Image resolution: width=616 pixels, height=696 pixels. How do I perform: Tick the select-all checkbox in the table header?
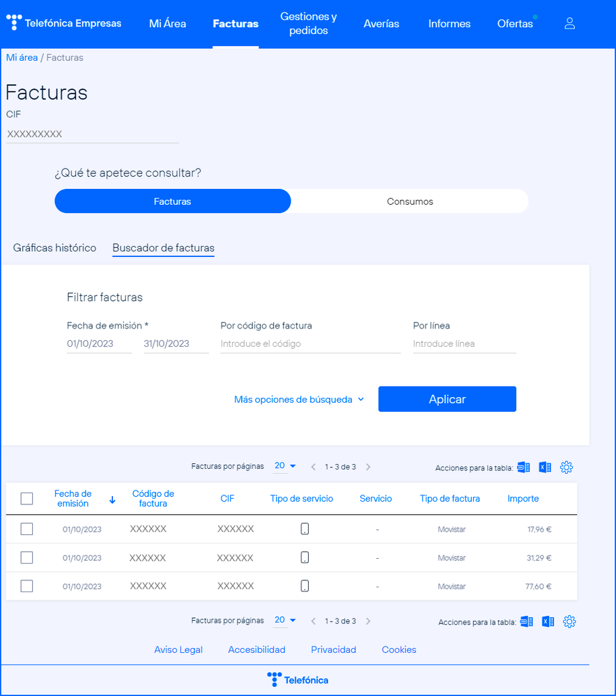point(26,498)
